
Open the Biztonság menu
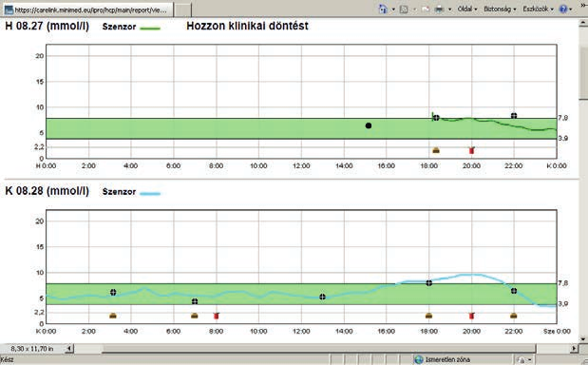point(500,9)
